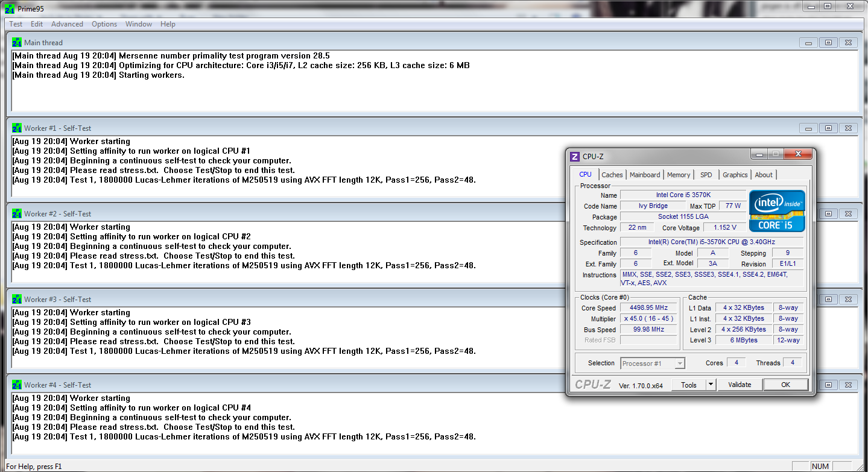Image resolution: width=868 pixels, height=472 pixels.
Task: Open the Options menu
Action: click(104, 24)
